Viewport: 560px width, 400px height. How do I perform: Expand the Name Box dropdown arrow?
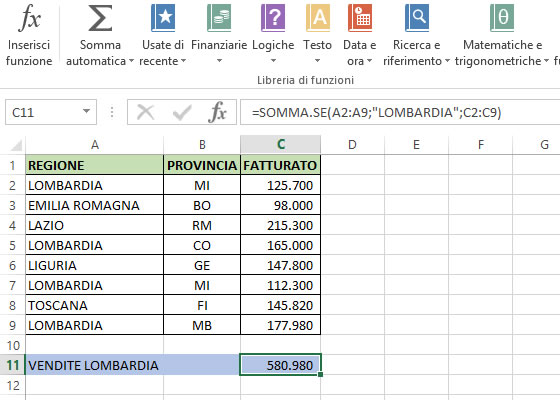tap(86, 111)
